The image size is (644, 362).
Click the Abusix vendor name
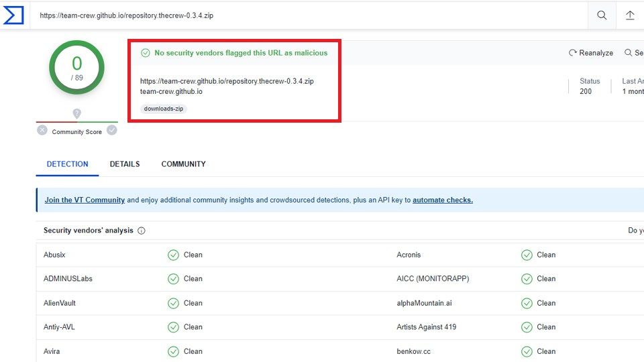pos(54,255)
